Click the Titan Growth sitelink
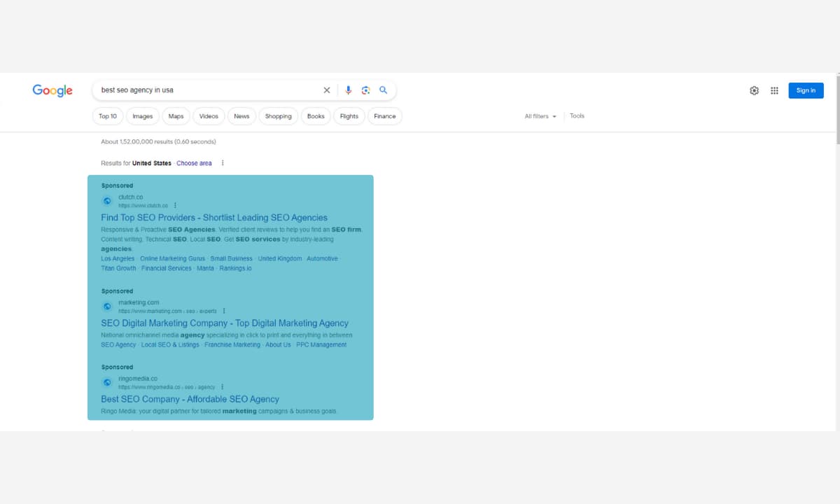 [x=118, y=268]
